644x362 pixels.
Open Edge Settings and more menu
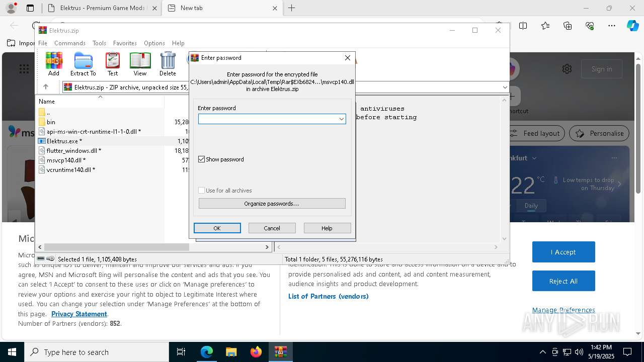(x=612, y=26)
